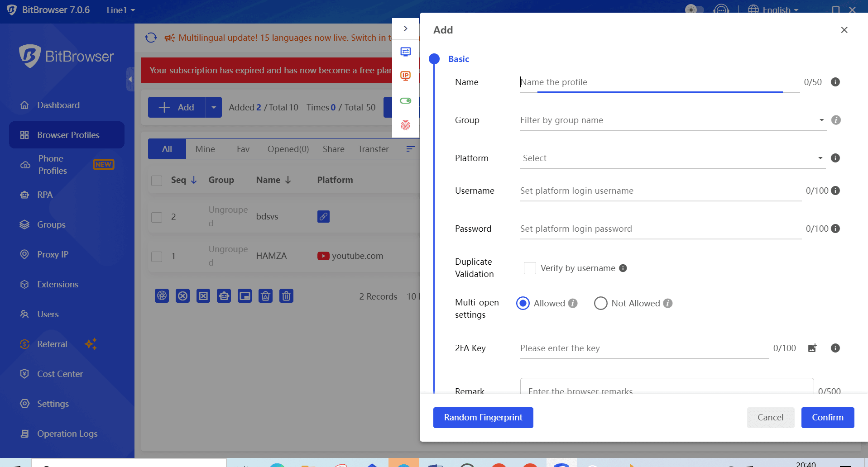Image resolution: width=868 pixels, height=467 pixels.
Task: Click the link platform icon for bdsvs
Action: pyautogui.click(x=323, y=216)
